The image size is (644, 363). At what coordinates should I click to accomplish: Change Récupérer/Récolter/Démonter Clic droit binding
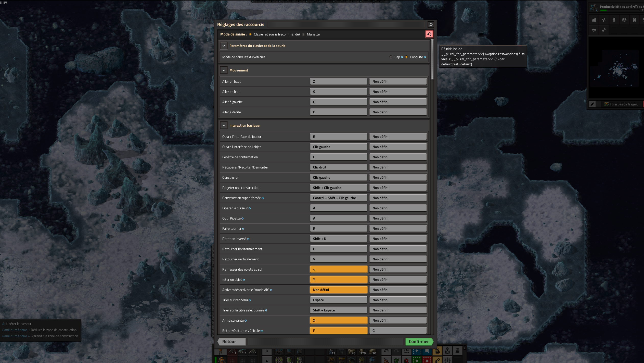pyautogui.click(x=339, y=167)
